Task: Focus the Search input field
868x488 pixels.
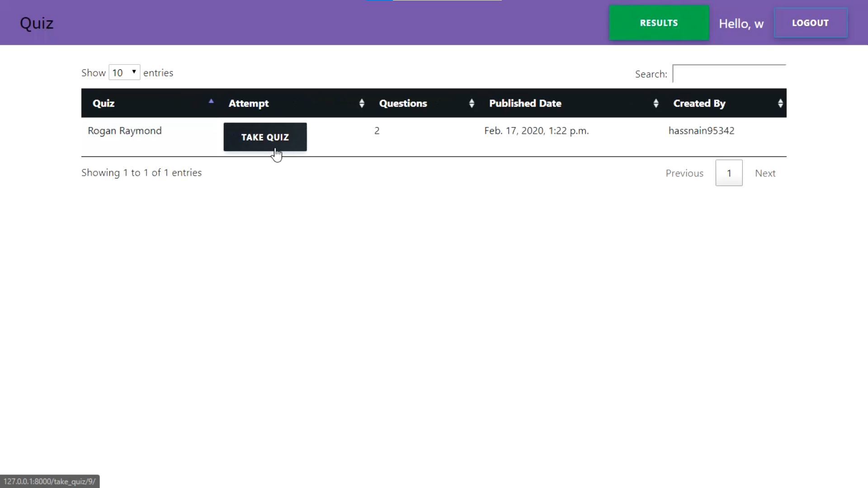Action: [729, 74]
